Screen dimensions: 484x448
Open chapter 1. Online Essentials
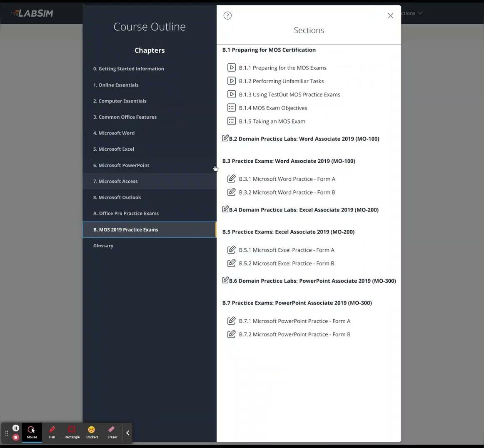pyautogui.click(x=150, y=85)
